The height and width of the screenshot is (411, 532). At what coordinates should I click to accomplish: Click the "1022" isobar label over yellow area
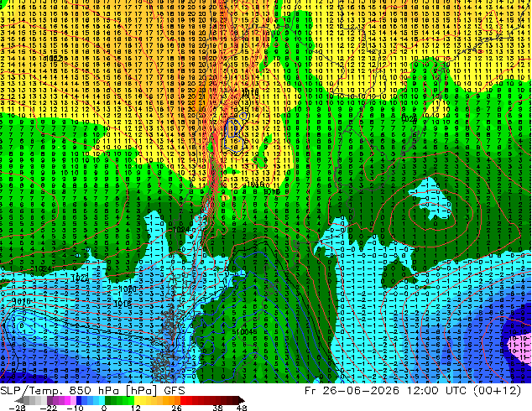tap(53, 59)
